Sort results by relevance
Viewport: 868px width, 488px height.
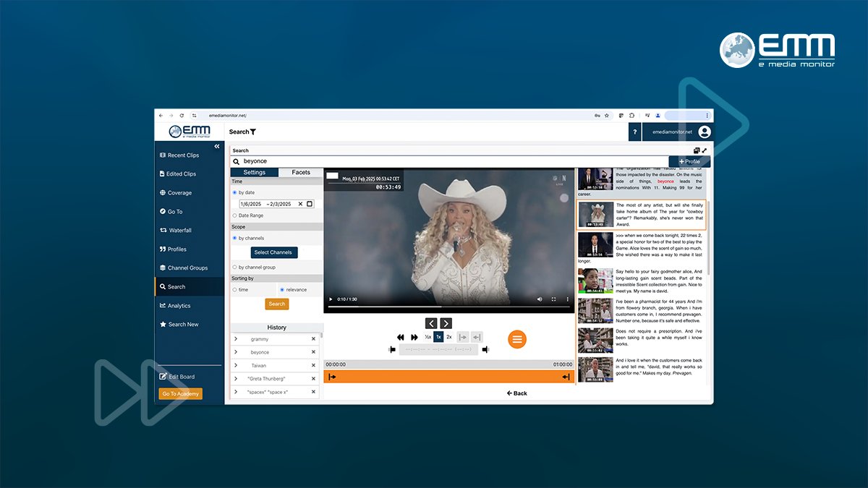282,290
